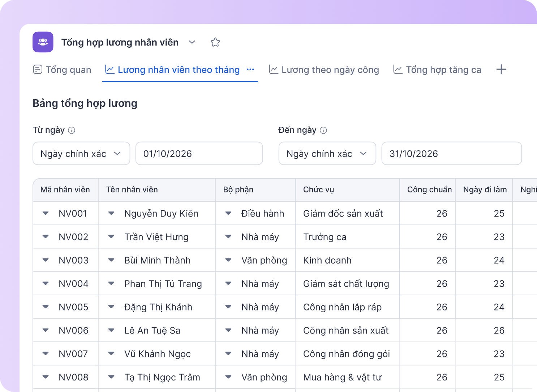Expand Nhà máy arrow in NV004 row

[x=228, y=284]
